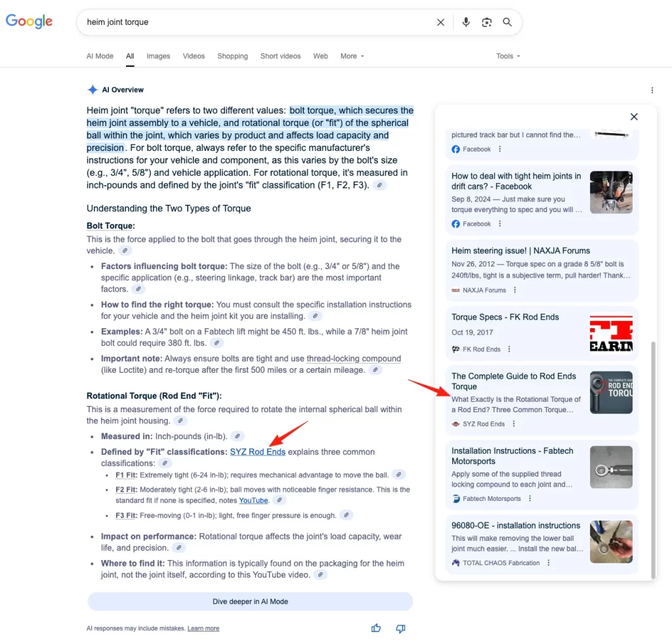Click the Google logo
The image size is (672, 644).
pos(29,21)
